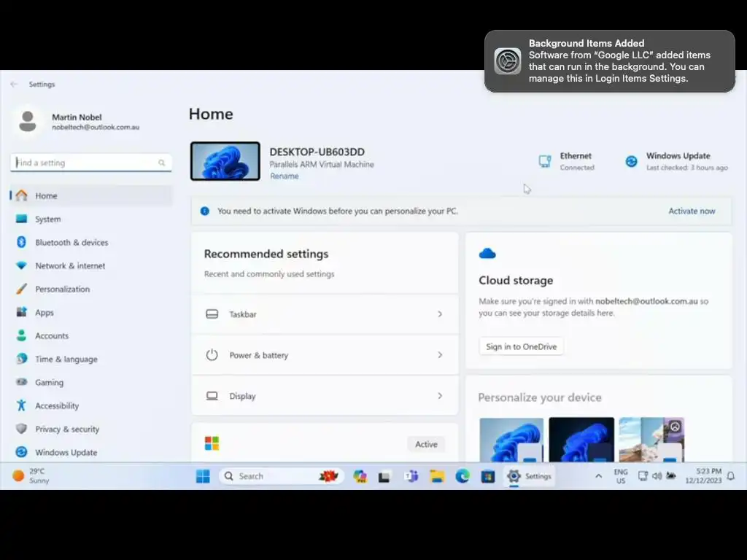
Task: Click the Taskbar row icon
Action: pos(212,314)
